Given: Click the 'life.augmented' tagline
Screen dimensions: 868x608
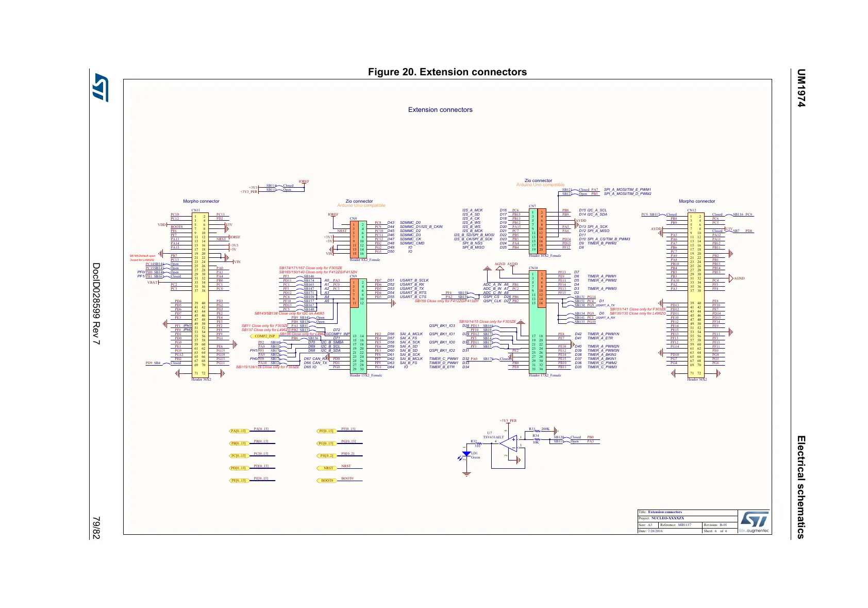Looking at the screenshot, I should (754, 531).
